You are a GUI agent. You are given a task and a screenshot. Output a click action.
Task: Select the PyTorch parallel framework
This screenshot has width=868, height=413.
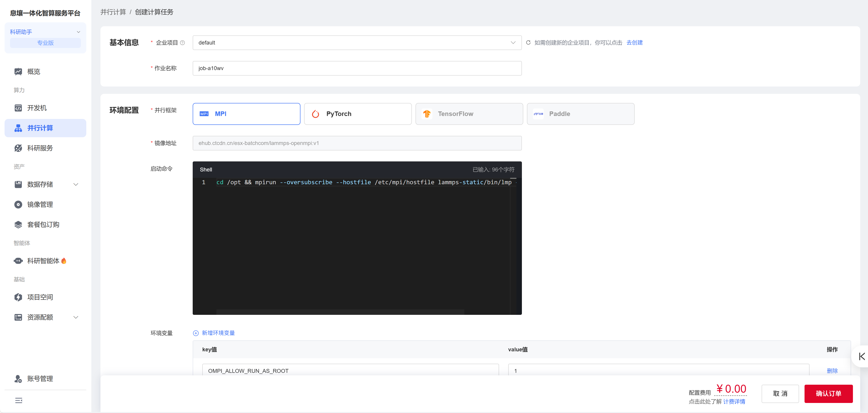(x=358, y=114)
